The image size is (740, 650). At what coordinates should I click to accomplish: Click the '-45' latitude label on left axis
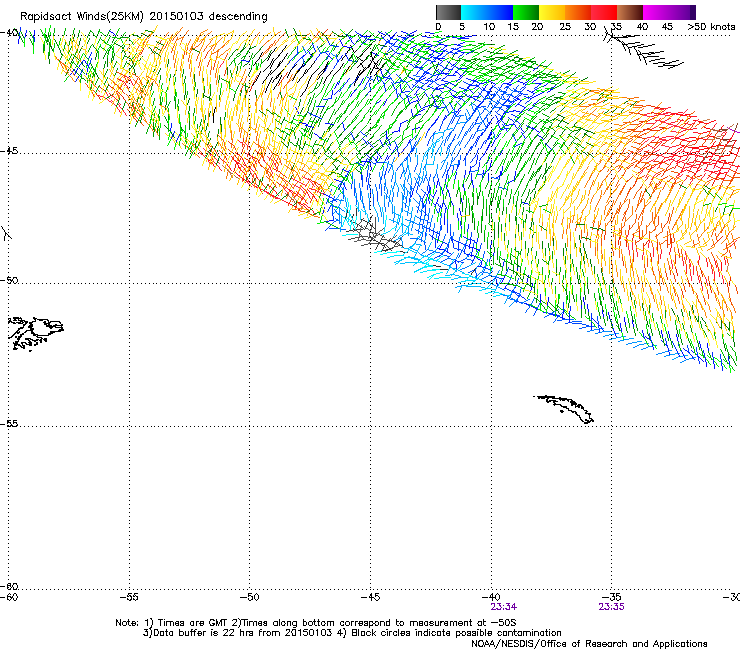[x=9, y=151]
